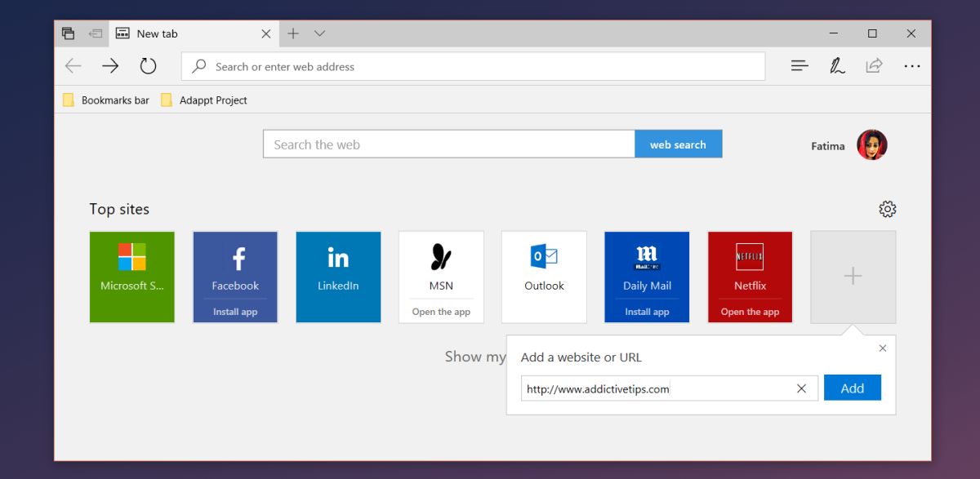Clear the URL field with the X
Screen dimensions: 980x479
click(x=801, y=388)
